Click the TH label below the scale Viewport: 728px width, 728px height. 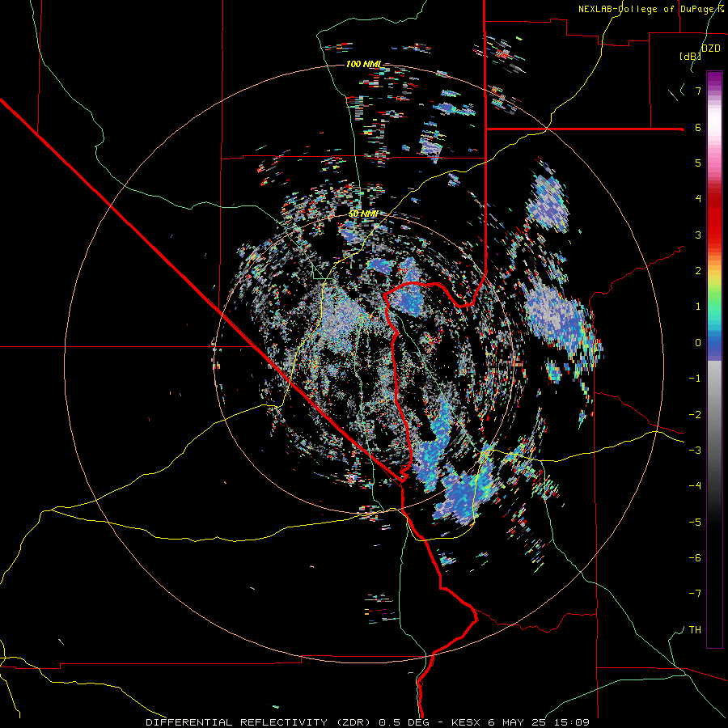tap(695, 630)
